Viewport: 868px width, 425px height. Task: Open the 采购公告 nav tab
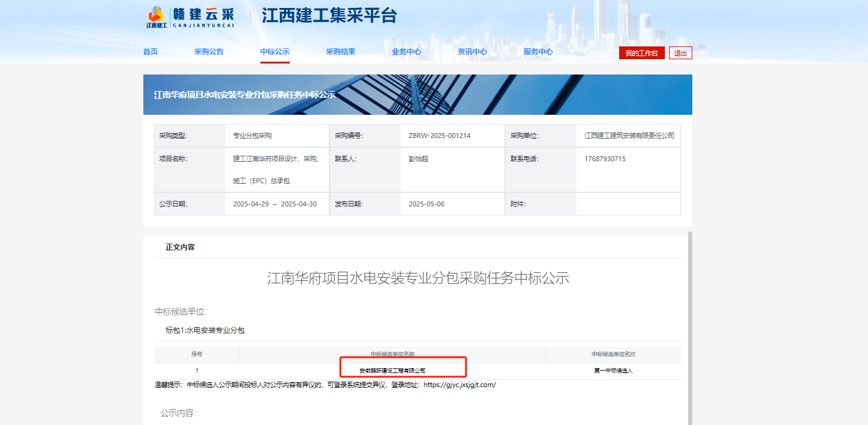tap(209, 52)
